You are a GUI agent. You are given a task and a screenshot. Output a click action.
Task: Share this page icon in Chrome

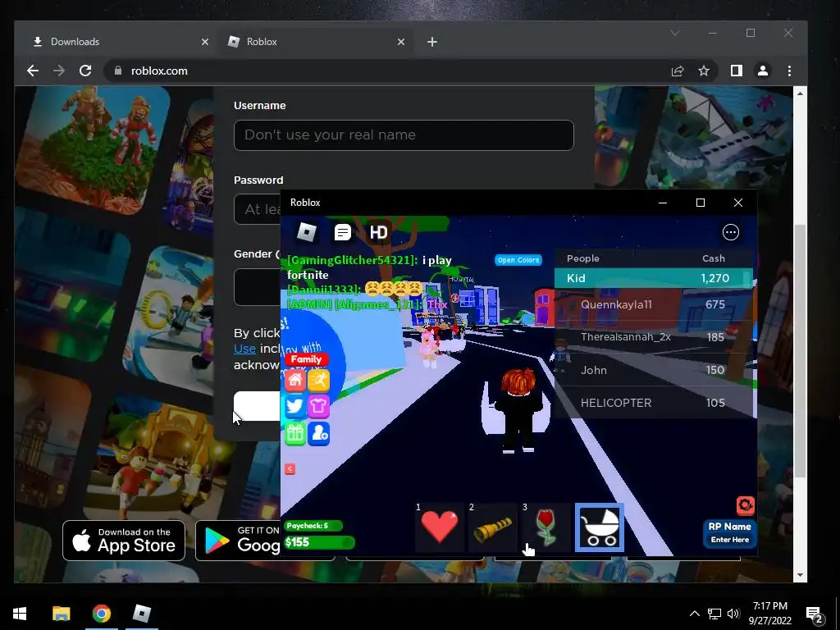[678, 71]
